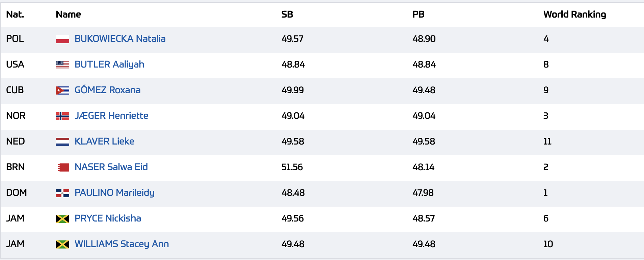Open BUKOWIECKA Natalia athlete profile
644x260 pixels.
click(x=120, y=38)
